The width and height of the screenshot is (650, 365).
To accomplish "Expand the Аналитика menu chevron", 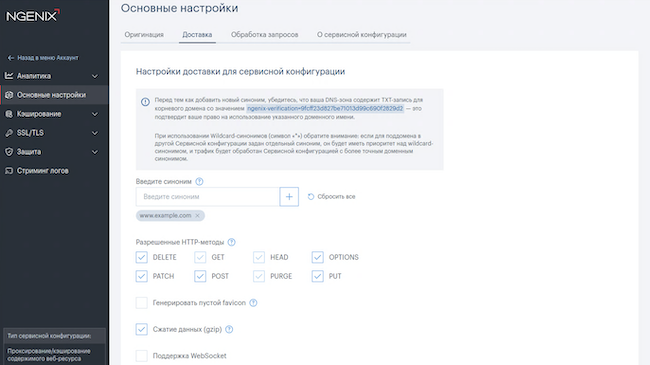I will point(95,76).
